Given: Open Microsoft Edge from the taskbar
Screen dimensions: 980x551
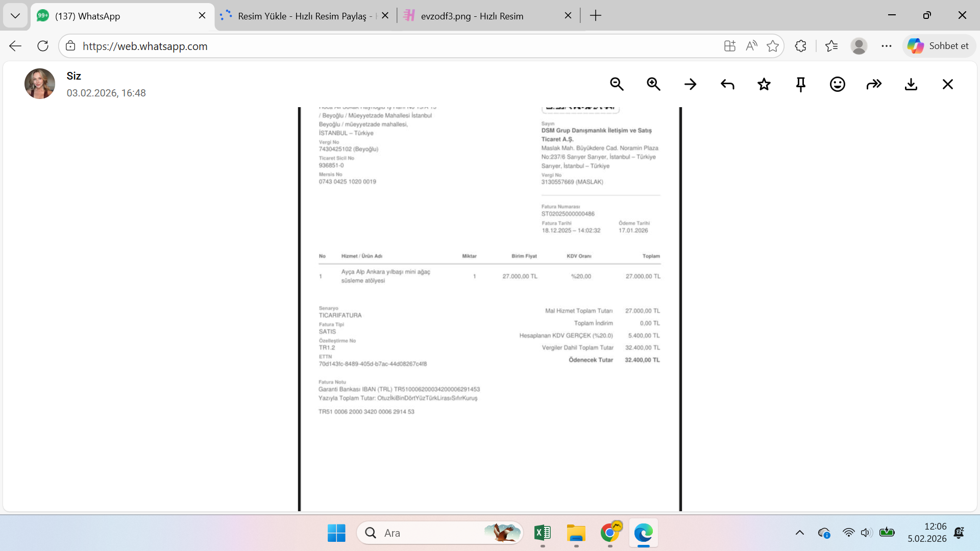Looking at the screenshot, I should click(x=644, y=533).
